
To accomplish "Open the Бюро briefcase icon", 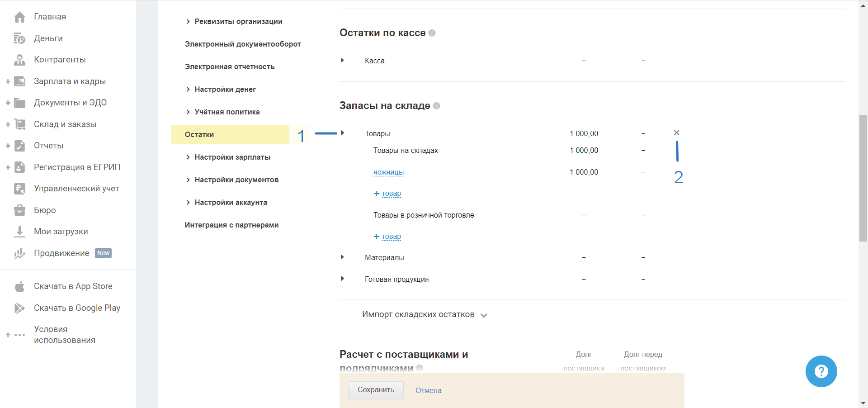I will pyautogui.click(x=19, y=210).
